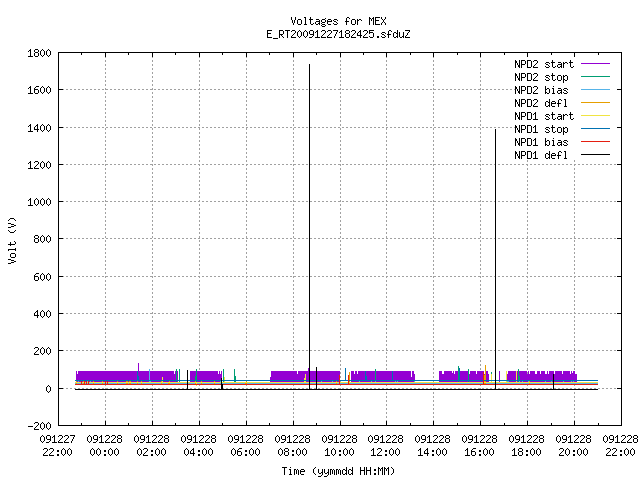
Task: Click light blue line sample beside NPD2 bias
Action: (x=595, y=90)
